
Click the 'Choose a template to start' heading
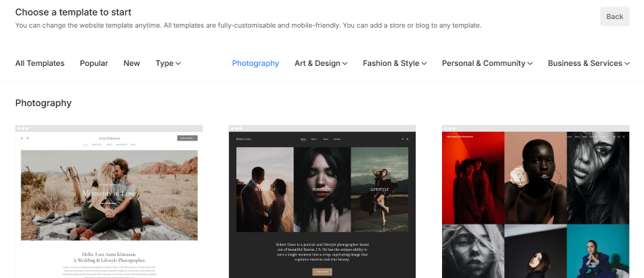point(73,12)
